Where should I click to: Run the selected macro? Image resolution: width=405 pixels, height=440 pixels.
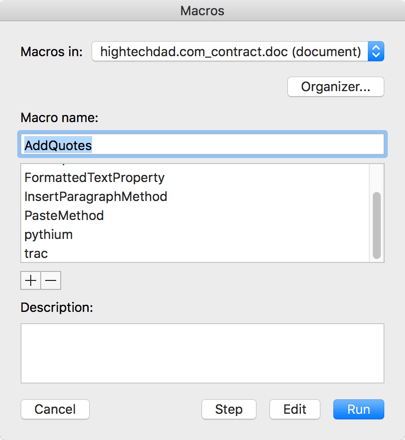coord(358,409)
